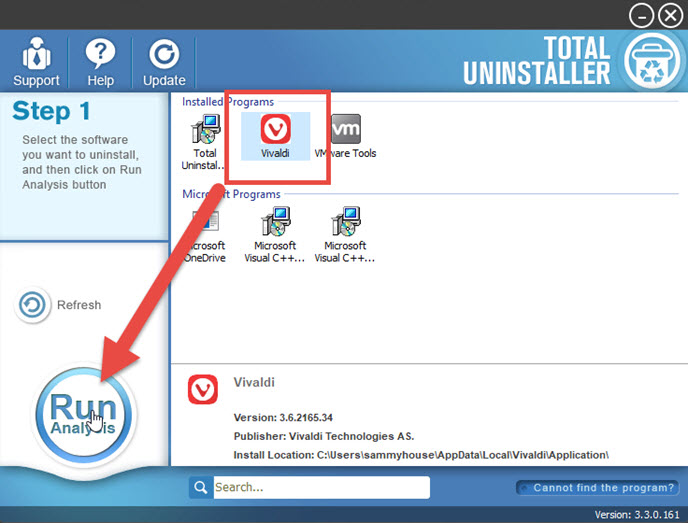This screenshot has width=688, height=523.
Task: Click the 'Installed Programs' section heading
Action: click(228, 102)
